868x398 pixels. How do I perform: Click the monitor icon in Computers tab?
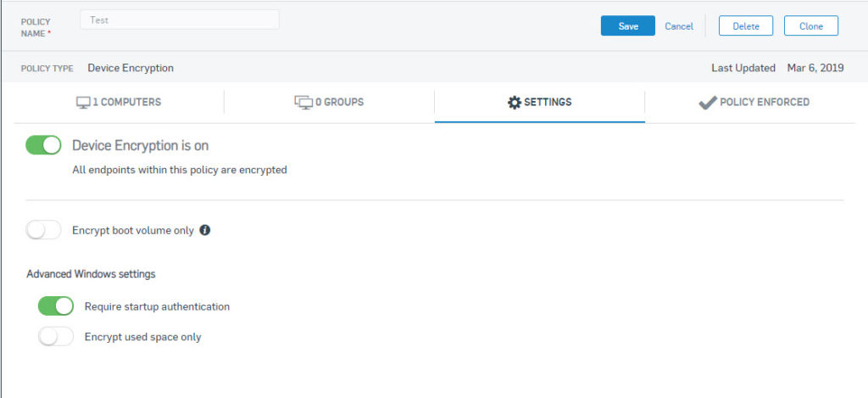coord(83,103)
